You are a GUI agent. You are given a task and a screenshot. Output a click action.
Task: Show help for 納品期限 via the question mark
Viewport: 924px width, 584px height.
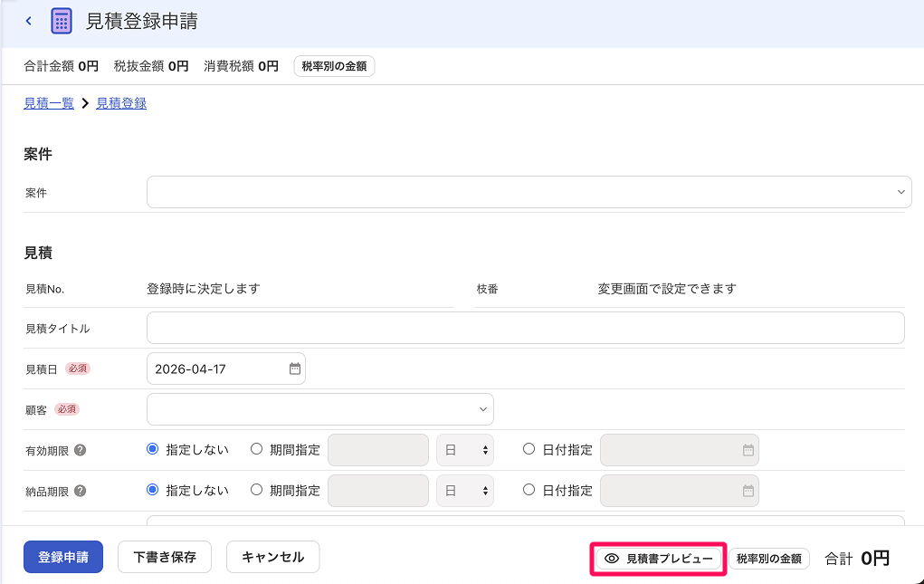81,491
